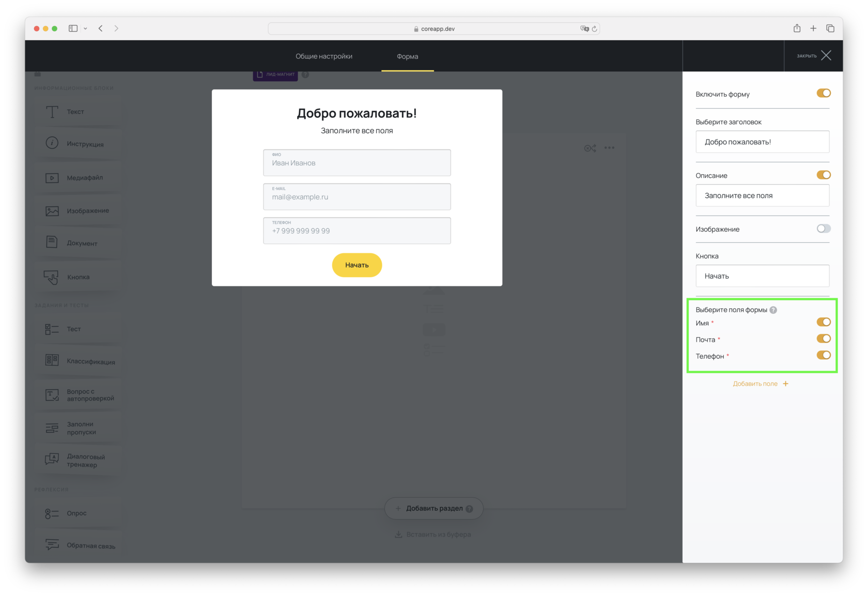Switch to the Общие настройки tab
The height and width of the screenshot is (596, 868).
click(x=324, y=56)
